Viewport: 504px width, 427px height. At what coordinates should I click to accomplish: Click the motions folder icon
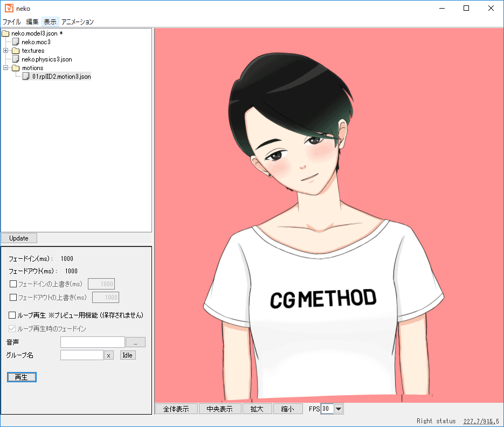pyautogui.click(x=16, y=68)
